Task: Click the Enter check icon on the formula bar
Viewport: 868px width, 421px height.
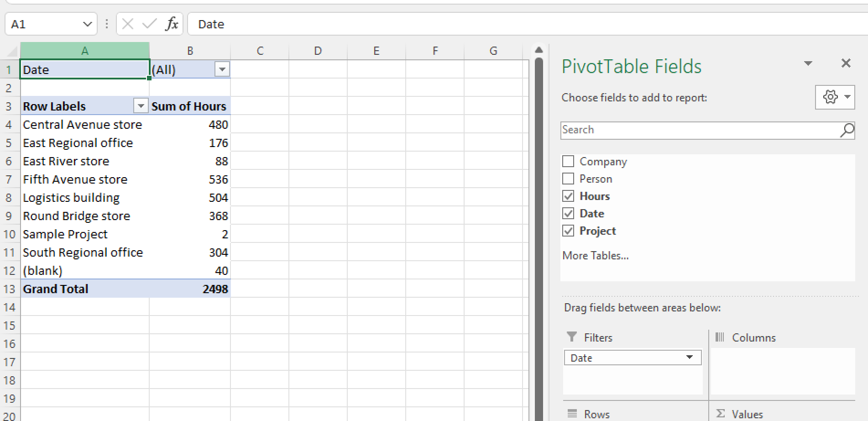Action: 150,24
